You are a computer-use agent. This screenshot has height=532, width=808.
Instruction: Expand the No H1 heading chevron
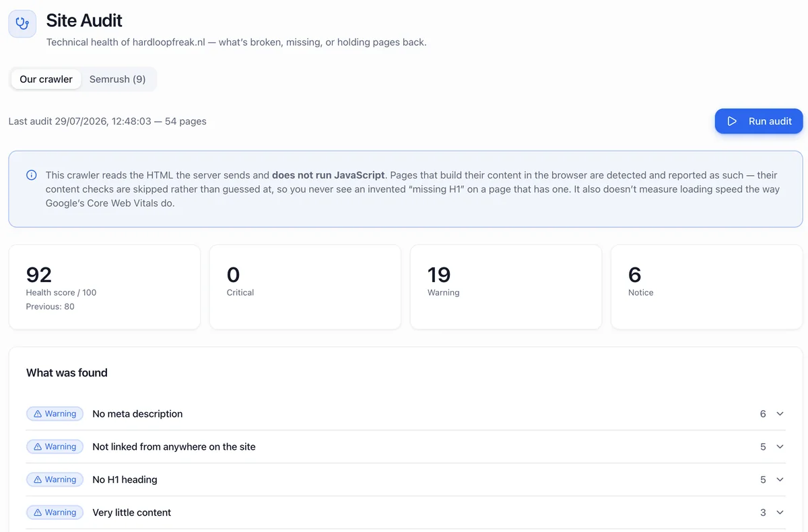[780, 480]
